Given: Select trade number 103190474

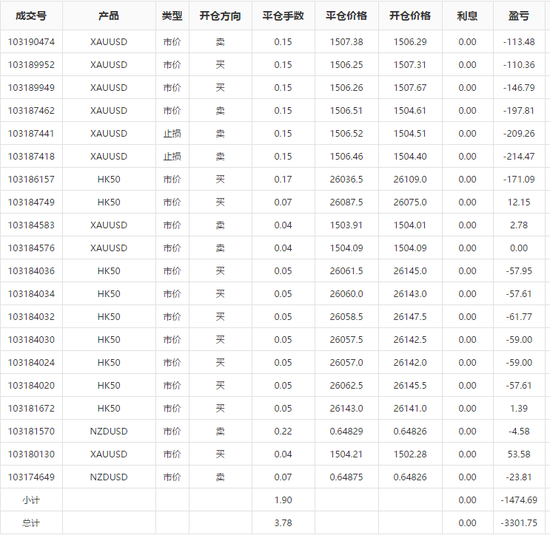Looking at the screenshot, I should pos(31,42).
